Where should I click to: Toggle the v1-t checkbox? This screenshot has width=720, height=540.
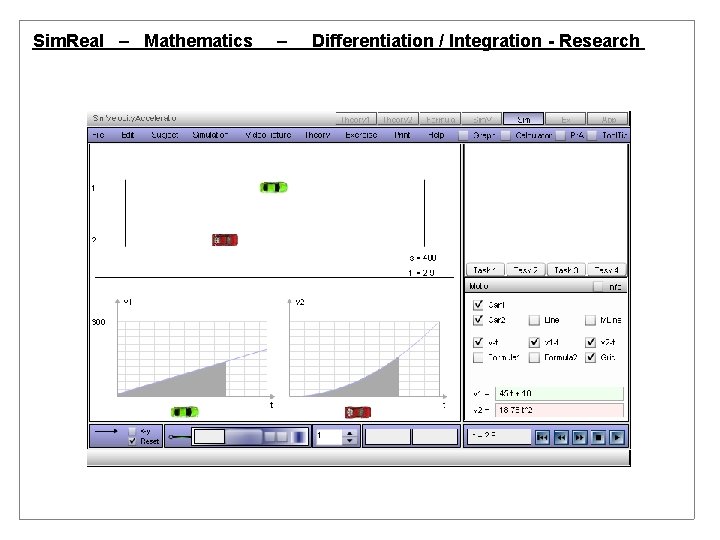click(534, 342)
